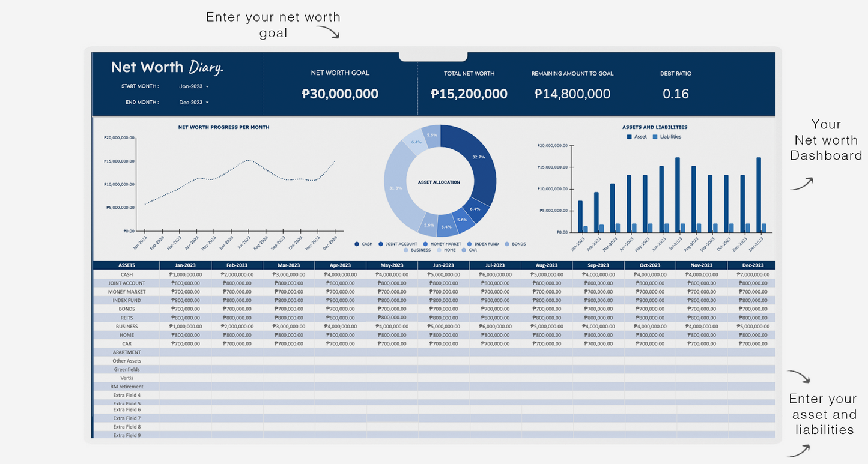Click the Liabilities legend square in bar chart
868x464 pixels.
pos(655,137)
